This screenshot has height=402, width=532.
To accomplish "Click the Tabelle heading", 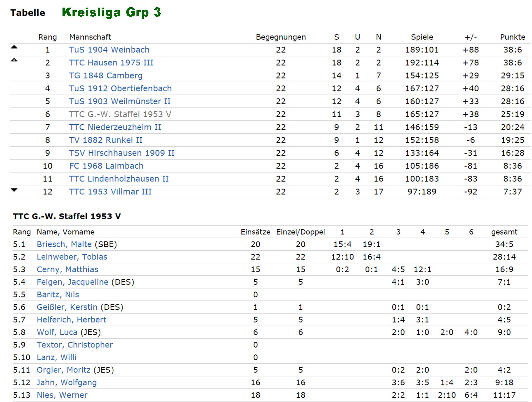I will [x=28, y=13].
